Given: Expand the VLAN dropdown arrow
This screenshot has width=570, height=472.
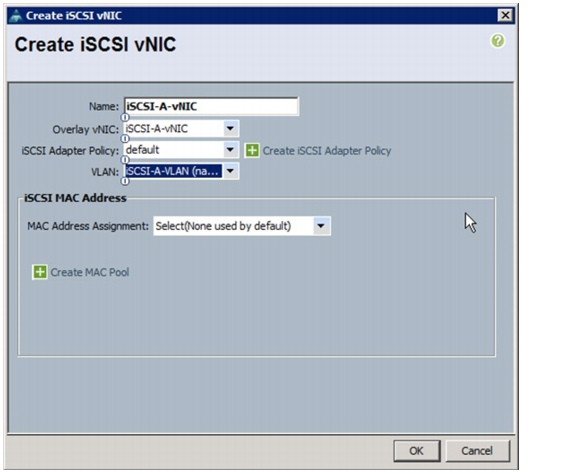Looking at the screenshot, I should click(230, 171).
